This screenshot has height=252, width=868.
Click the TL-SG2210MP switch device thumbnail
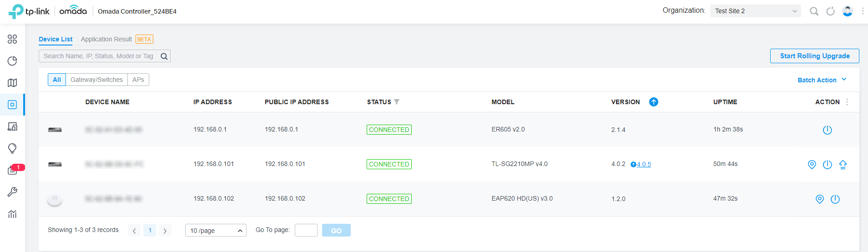(55, 164)
